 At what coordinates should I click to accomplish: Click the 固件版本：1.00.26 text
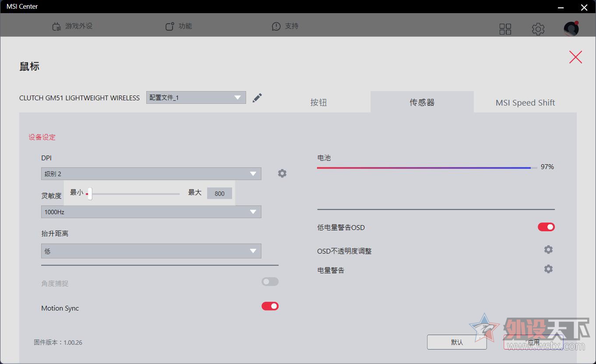coord(58,343)
